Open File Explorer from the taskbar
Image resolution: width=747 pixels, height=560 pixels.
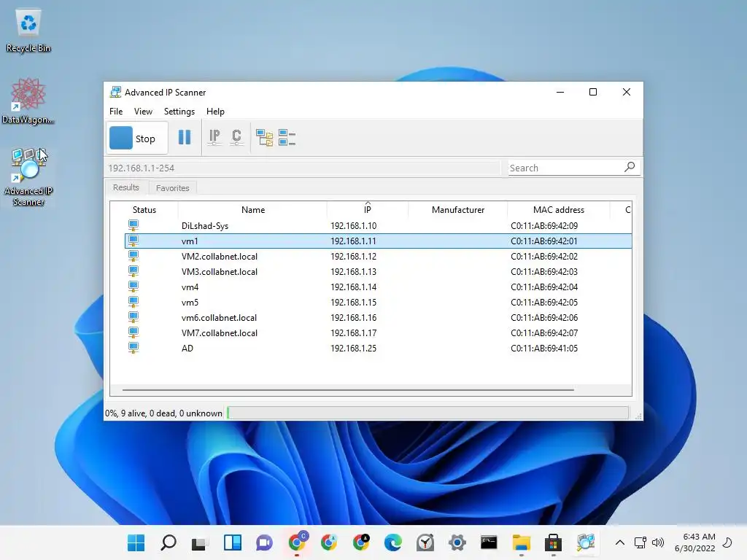pos(521,542)
